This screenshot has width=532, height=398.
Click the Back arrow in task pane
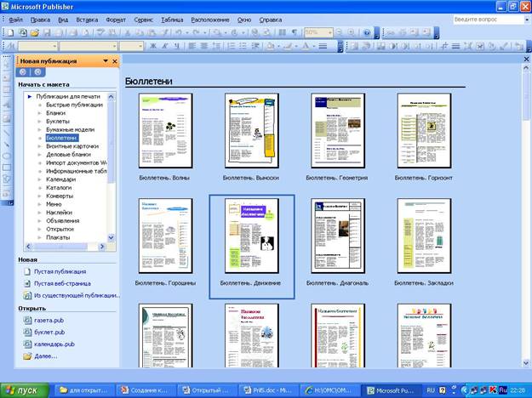[x=23, y=72]
